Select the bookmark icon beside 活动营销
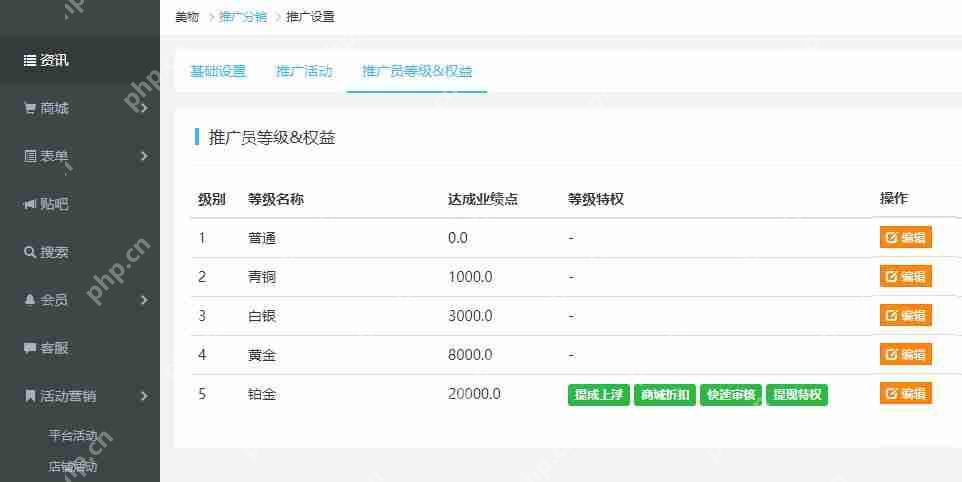This screenshot has height=482, width=962. coord(29,396)
